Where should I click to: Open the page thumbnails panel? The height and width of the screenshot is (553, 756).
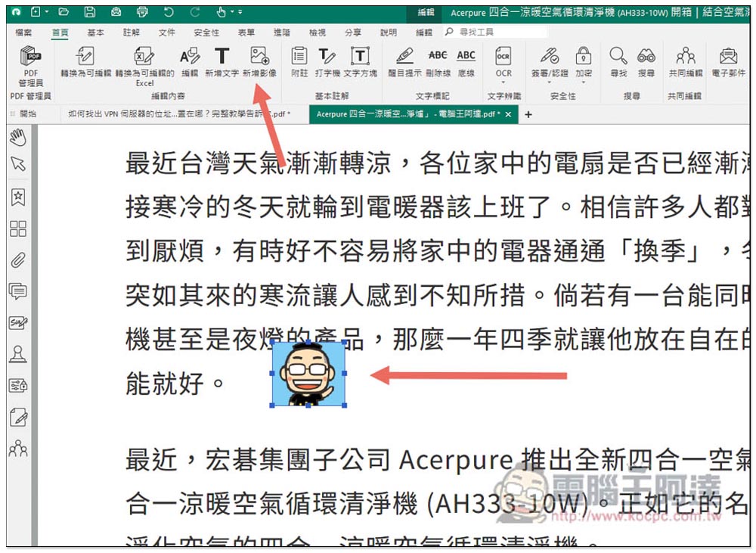tap(18, 228)
